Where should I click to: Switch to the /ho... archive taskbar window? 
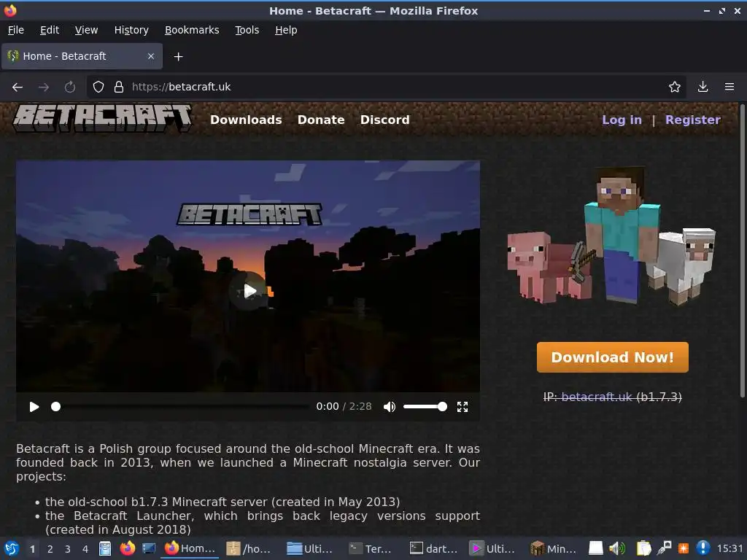[249, 548]
